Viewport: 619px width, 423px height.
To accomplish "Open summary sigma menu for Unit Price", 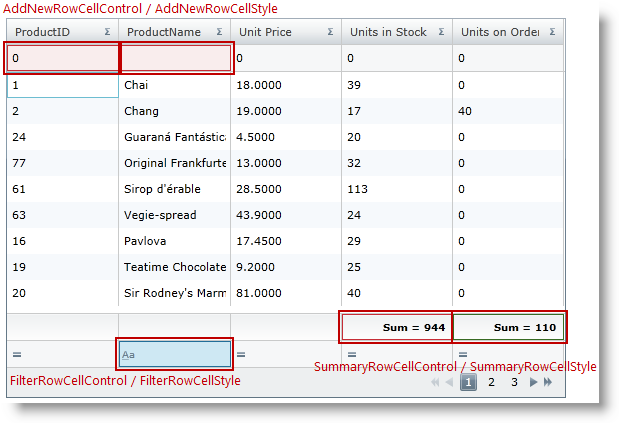I will (330, 33).
